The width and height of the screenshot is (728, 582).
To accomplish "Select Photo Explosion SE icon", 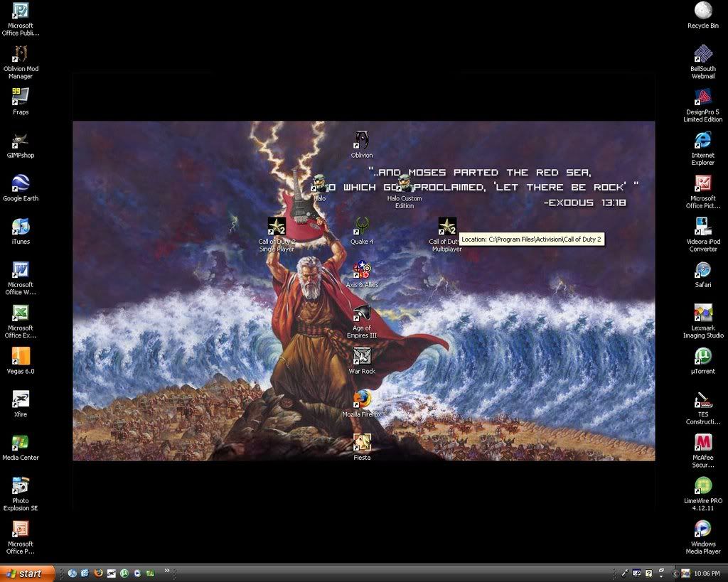I will (21, 494).
